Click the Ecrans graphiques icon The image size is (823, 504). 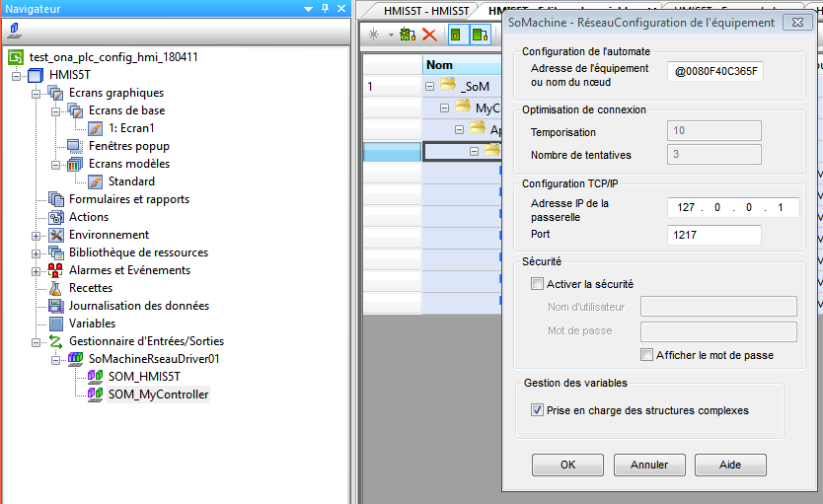point(55,93)
